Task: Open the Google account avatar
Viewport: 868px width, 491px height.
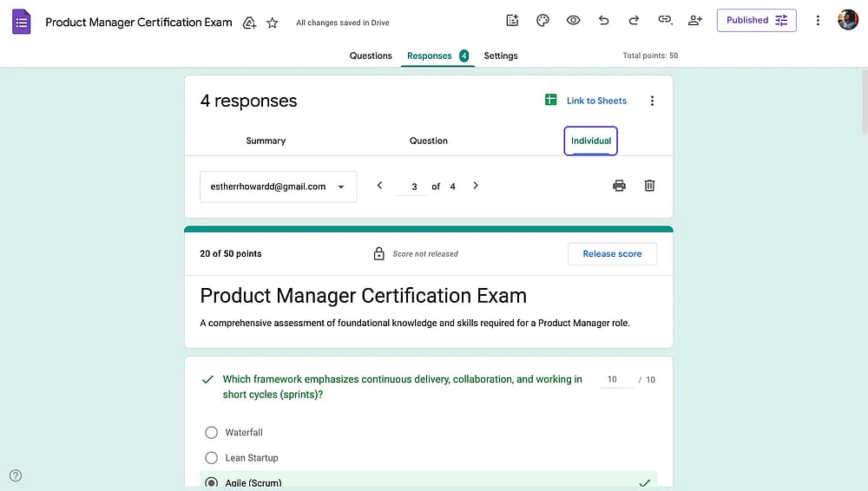Action: pyautogui.click(x=847, y=20)
